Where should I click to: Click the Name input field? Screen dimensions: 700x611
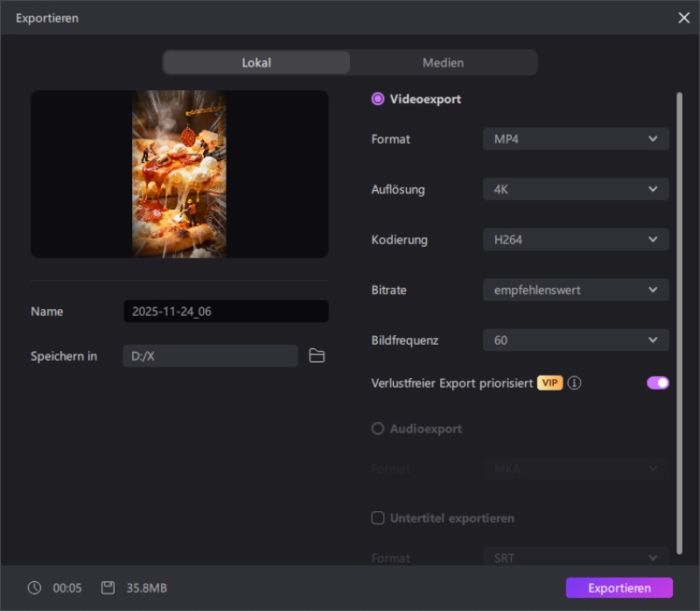tap(226, 312)
